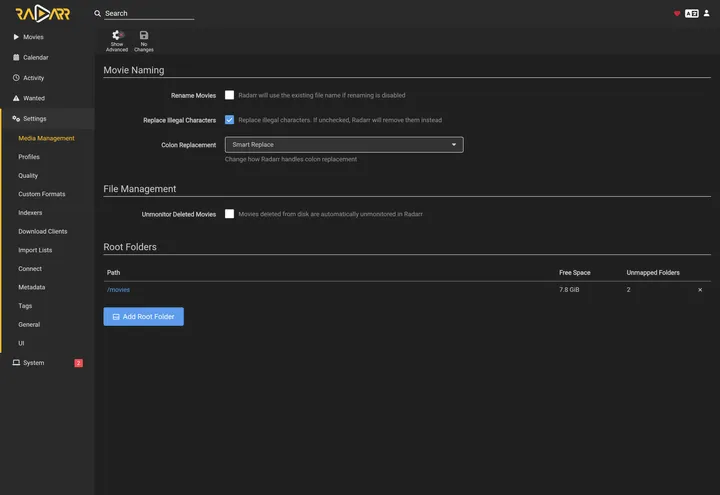Open System in the sidebar
The image size is (720, 495).
47,363
